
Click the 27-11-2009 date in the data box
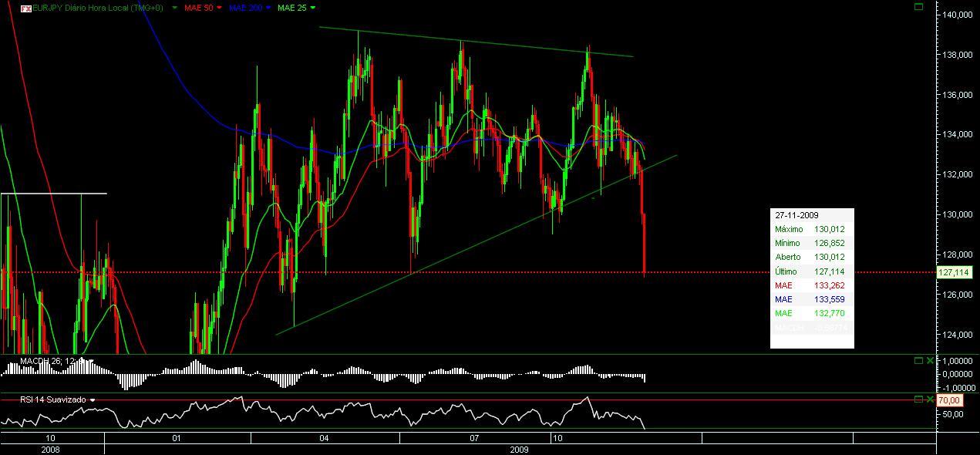[x=797, y=215]
